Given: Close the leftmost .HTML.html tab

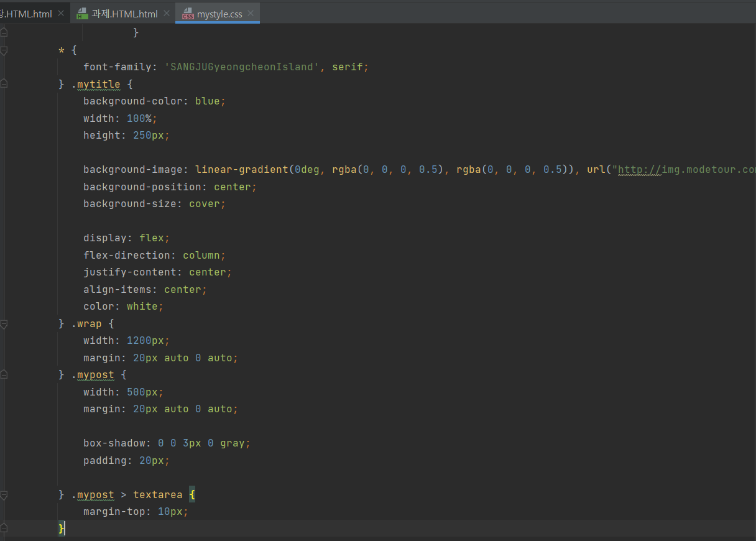Looking at the screenshot, I should click(60, 14).
